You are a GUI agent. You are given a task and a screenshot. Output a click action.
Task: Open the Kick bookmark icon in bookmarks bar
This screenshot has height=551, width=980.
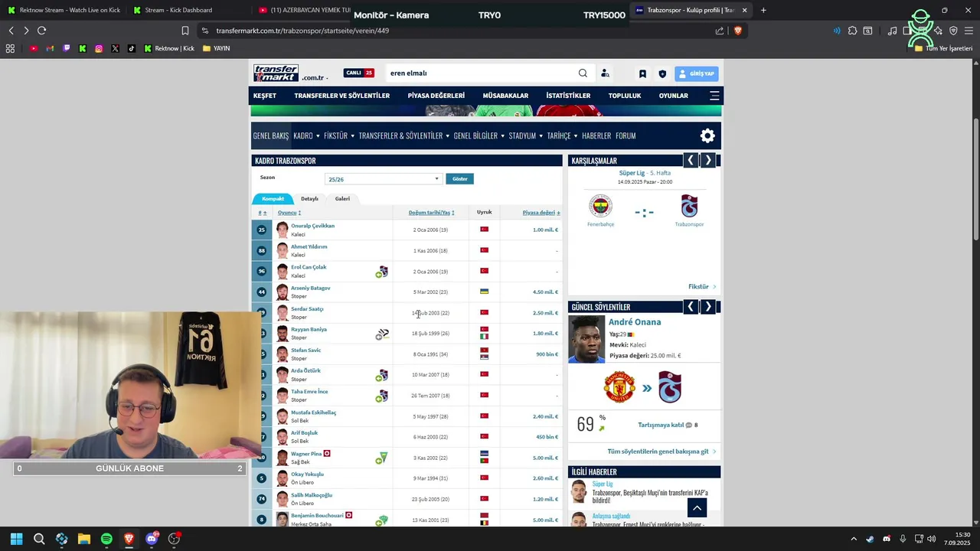click(83, 48)
